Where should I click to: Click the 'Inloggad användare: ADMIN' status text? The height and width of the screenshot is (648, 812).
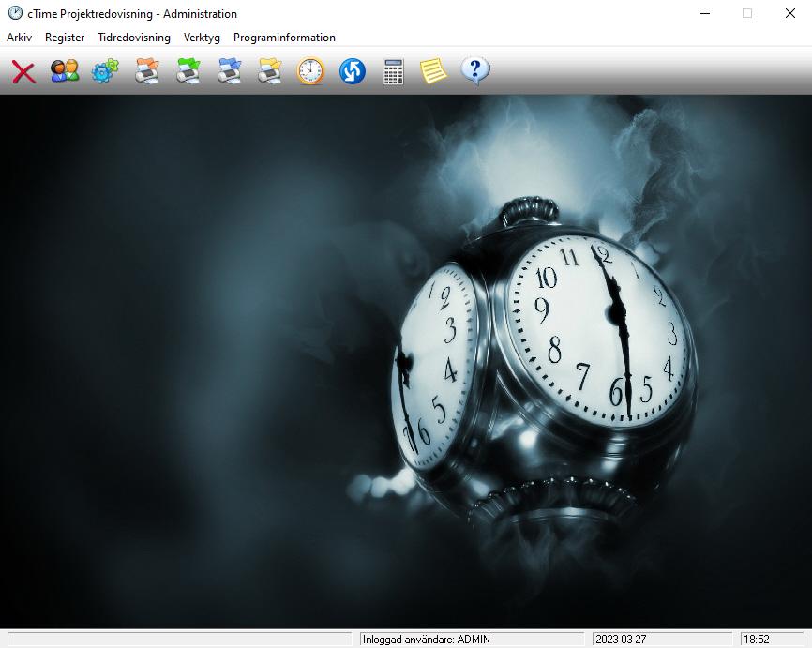tap(427, 640)
